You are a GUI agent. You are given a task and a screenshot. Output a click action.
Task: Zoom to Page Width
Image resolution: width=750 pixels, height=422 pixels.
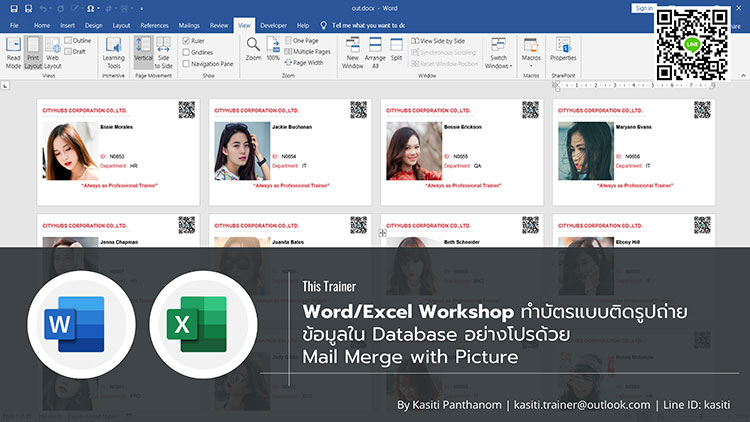(x=304, y=63)
